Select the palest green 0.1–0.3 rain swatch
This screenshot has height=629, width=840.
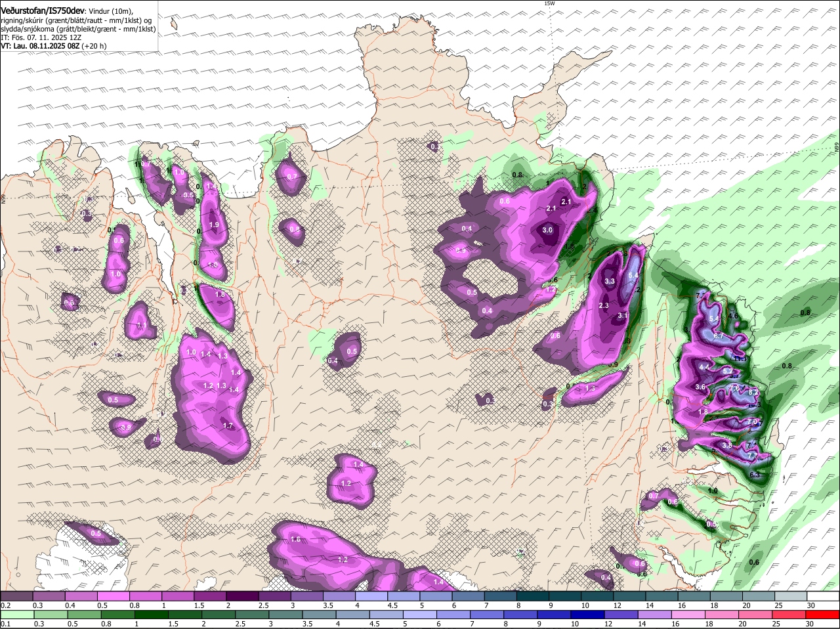point(16,615)
